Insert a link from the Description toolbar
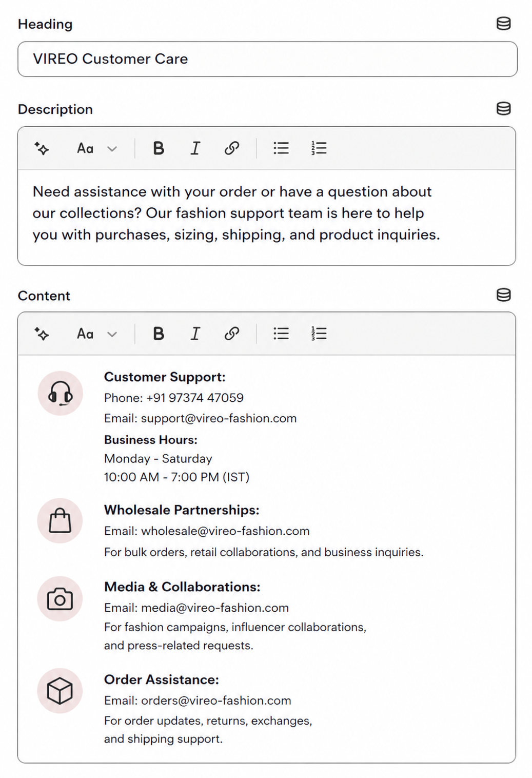 pyautogui.click(x=232, y=148)
